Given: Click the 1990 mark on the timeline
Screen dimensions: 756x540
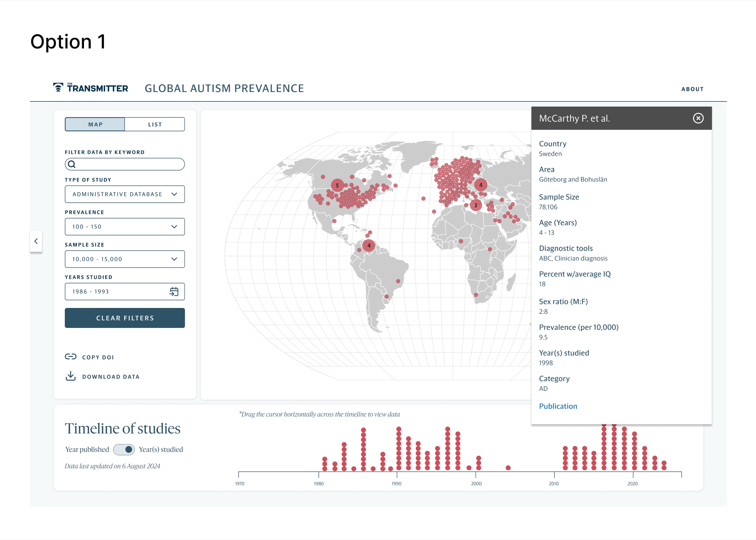Looking at the screenshot, I should [x=396, y=484].
